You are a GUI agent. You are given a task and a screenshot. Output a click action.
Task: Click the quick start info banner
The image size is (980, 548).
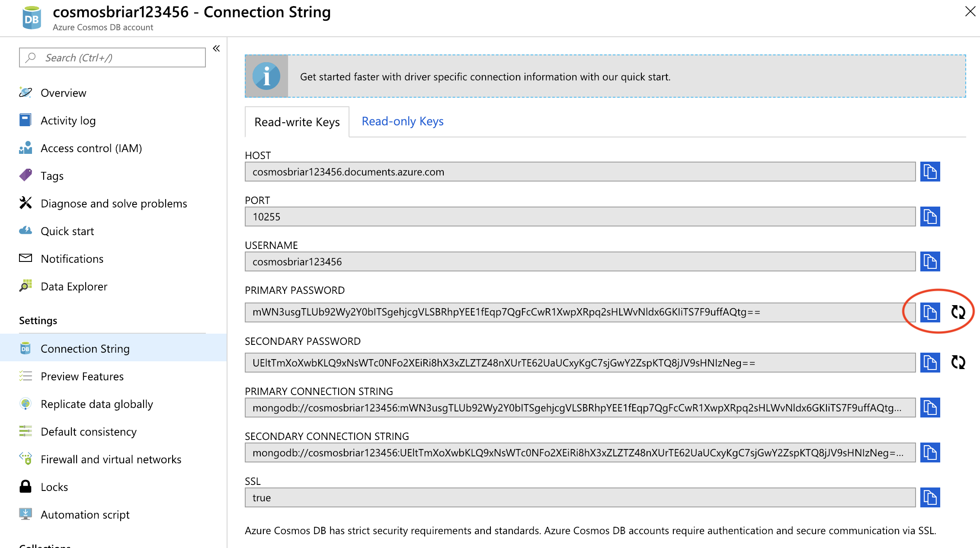coord(605,76)
